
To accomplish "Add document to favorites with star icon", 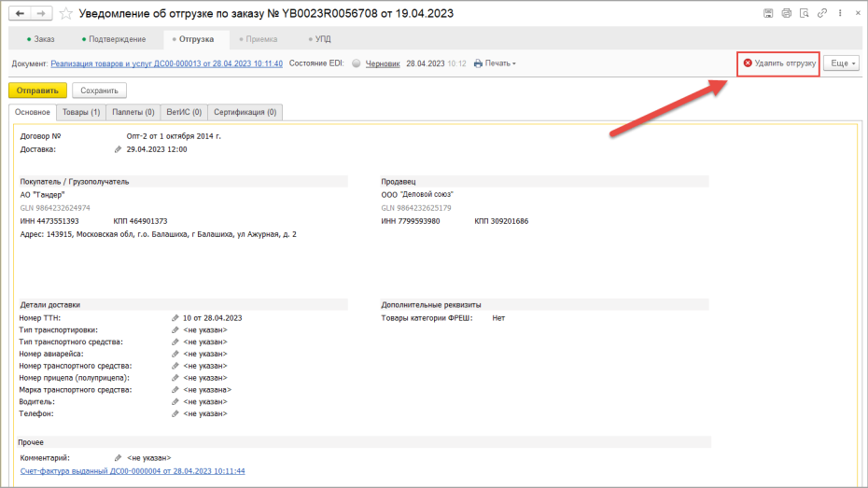I will (x=66, y=13).
